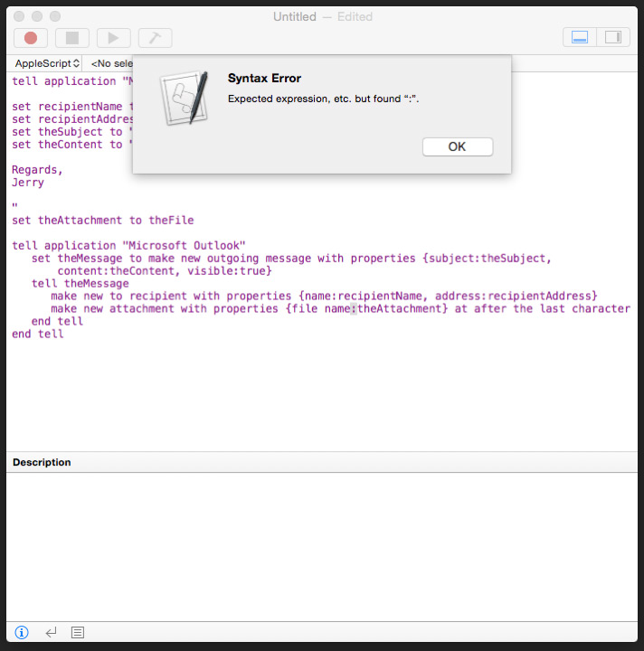644x651 pixels.
Task: Close the Untitled window
Action: click(x=19, y=16)
